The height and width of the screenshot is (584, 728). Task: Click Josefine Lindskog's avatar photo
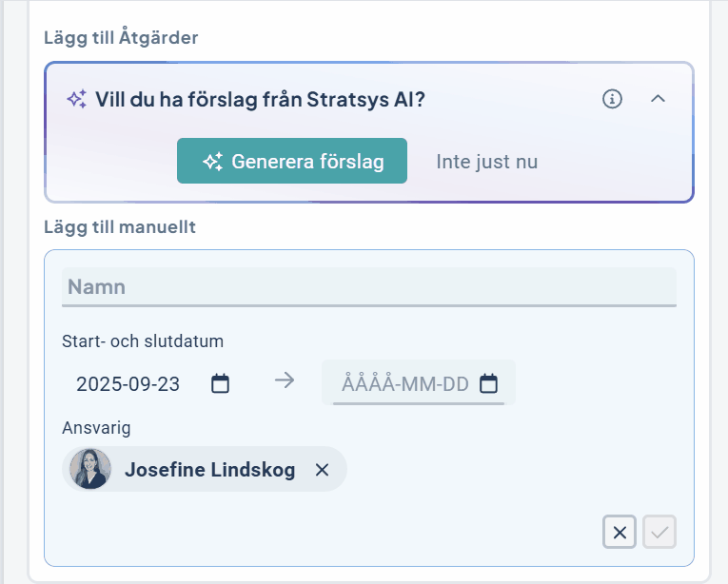point(90,470)
